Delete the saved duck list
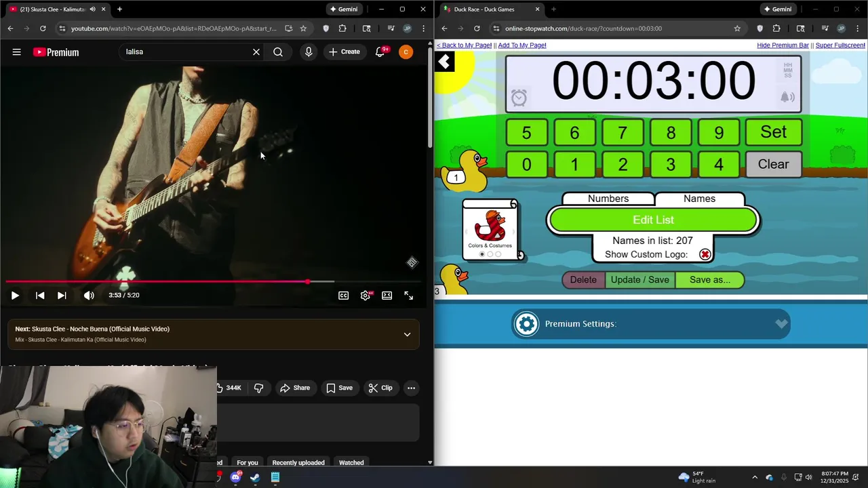 click(583, 280)
